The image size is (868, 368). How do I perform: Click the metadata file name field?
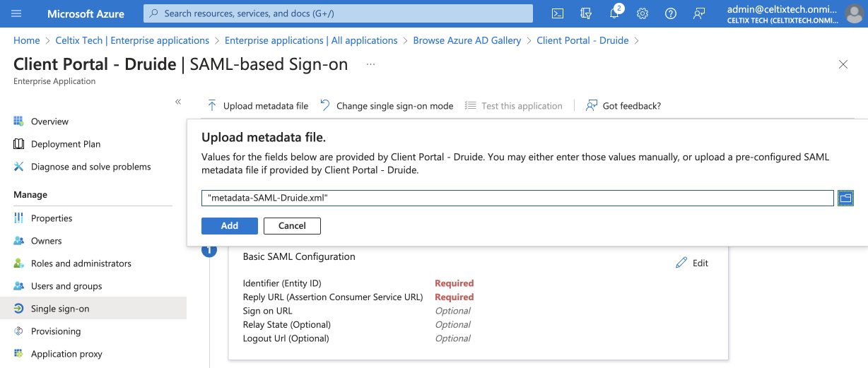pos(517,198)
